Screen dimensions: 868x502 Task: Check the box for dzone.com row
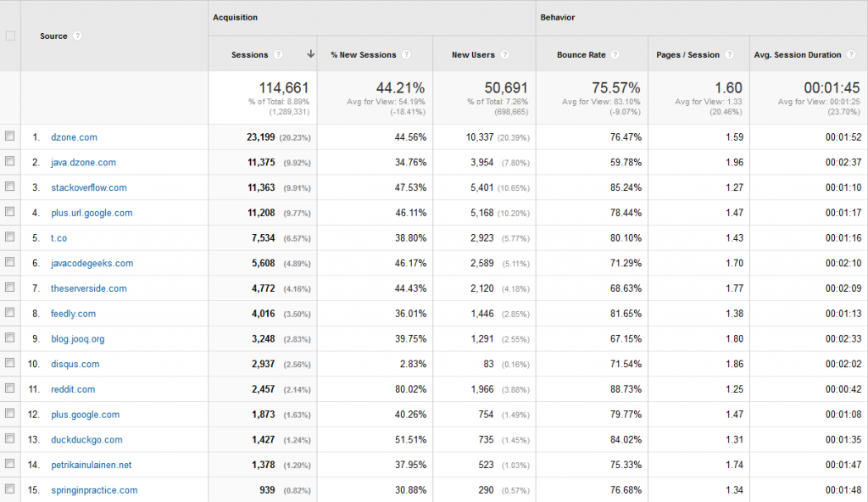coord(10,136)
